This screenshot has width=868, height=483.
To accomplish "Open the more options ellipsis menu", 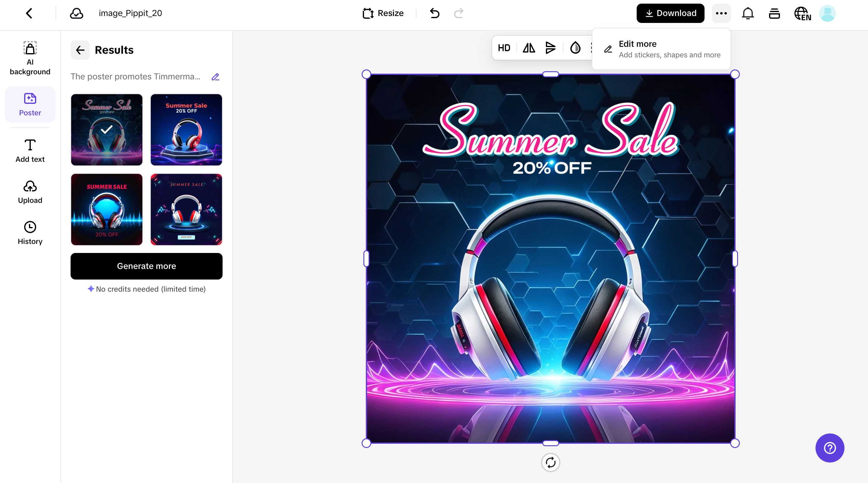I will click(x=721, y=13).
